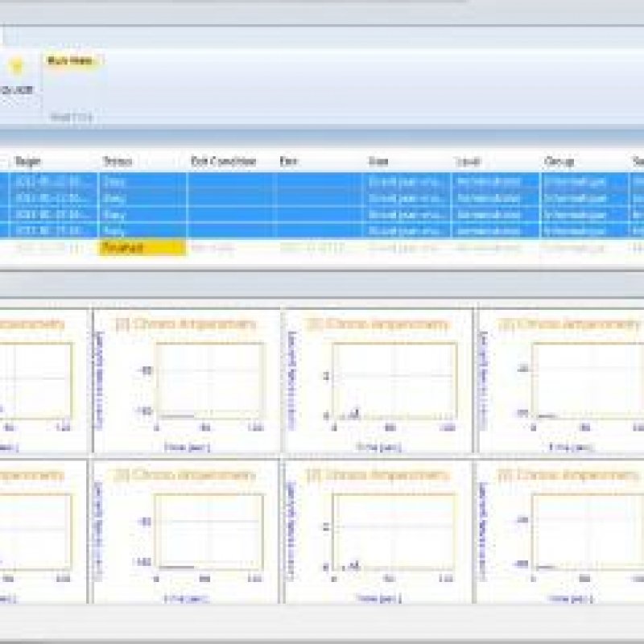This screenshot has width=644, height=644.
Task: Click the Exit Condition column header
Action: coord(224,161)
